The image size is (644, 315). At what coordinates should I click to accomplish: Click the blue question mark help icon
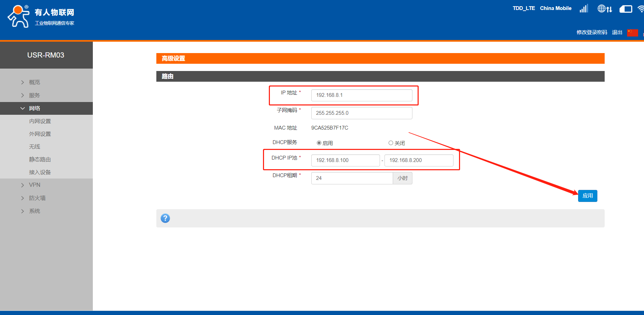tap(165, 218)
